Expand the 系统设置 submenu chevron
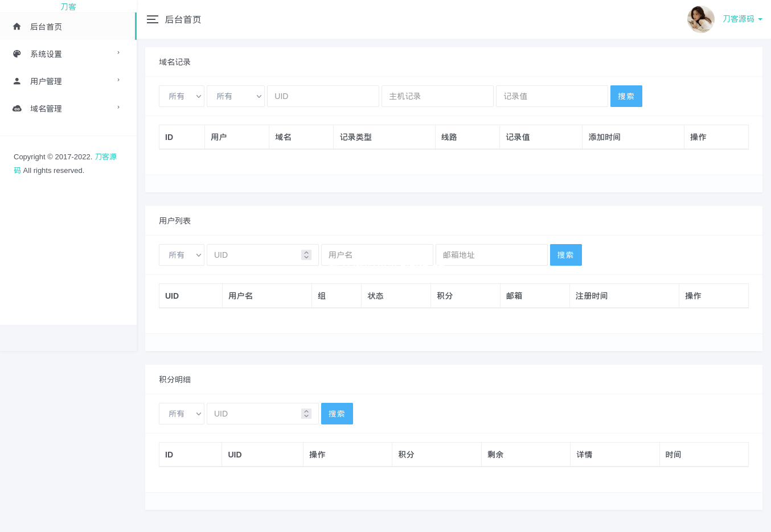 [x=118, y=53]
